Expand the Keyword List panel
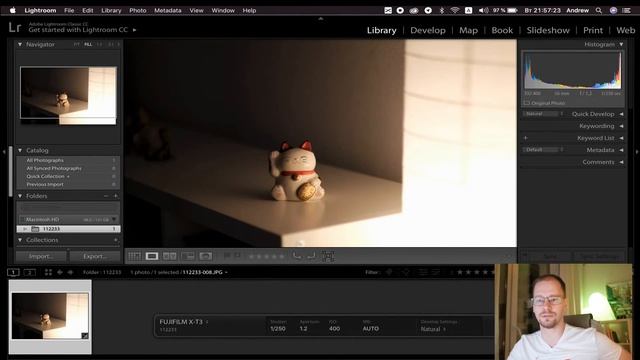The width and height of the screenshot is (640, 360). 621,138
